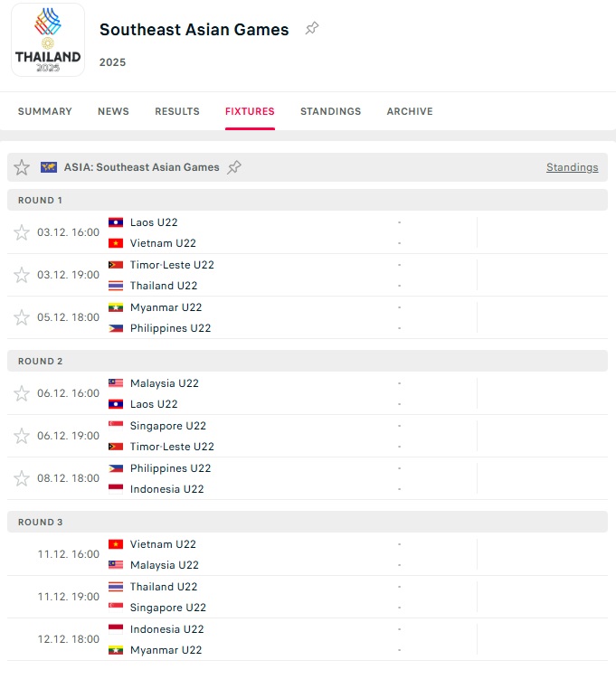Favorite the ASIA Southeast Asian Games league
The image size is (616, 679).
(22, 167)
